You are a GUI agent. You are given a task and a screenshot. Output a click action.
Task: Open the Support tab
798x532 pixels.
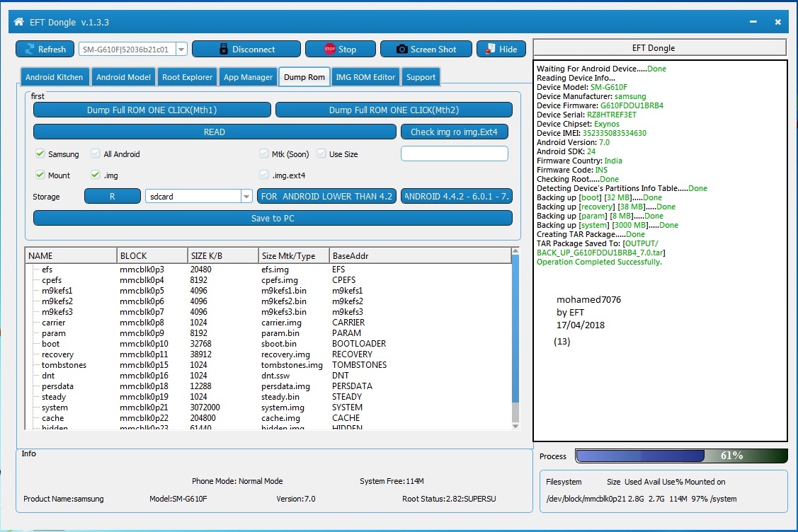[x=421, y=77]
